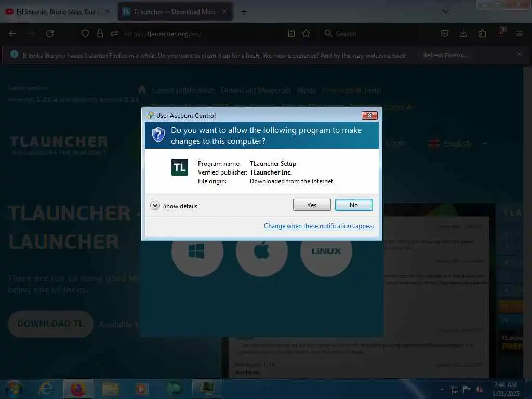Screen dimensions: 532x399
Task: Close the User Account Control dialog
Action: [369, 116]
